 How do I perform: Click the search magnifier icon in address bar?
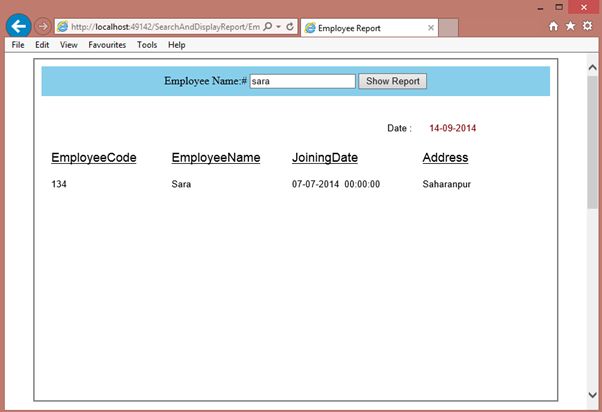(268, 26)
